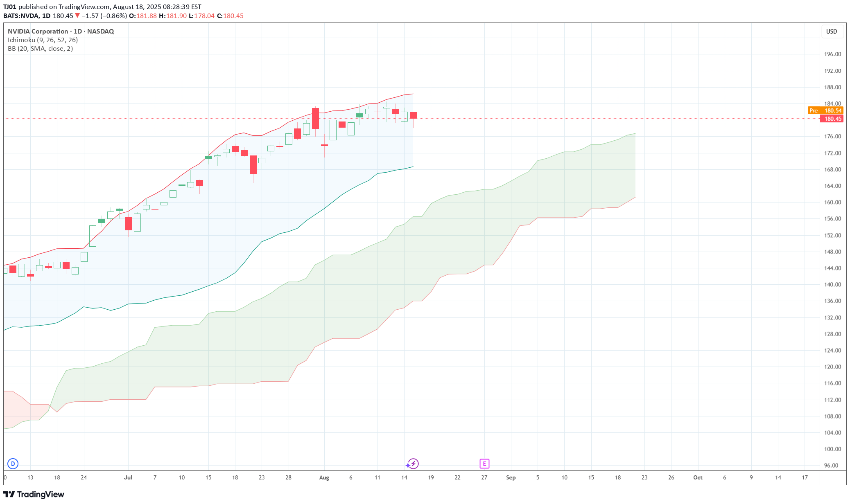Click the purple lightning event marker icon
The height and width of the screenshot is (504, 850).
413,464
